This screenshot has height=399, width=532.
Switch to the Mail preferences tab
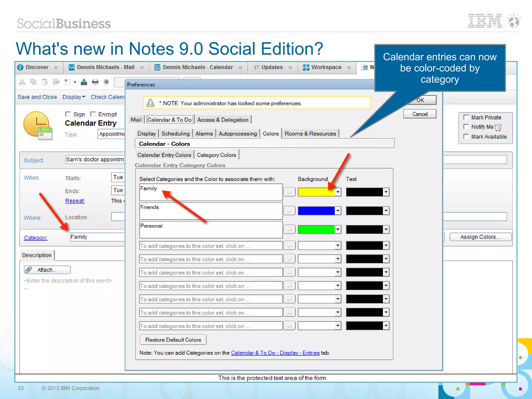point(136,120)
